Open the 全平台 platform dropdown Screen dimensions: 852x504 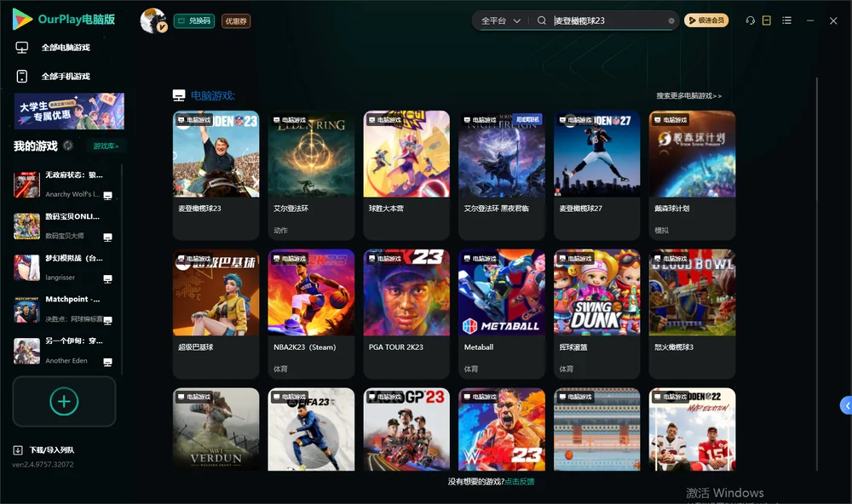click(500, 20)
